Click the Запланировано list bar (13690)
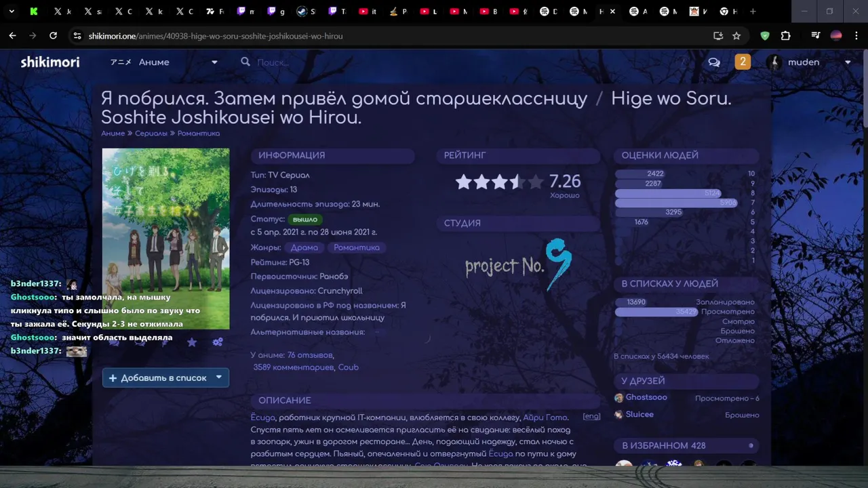This screenshot has width=868, height=488. click(631, 302)
